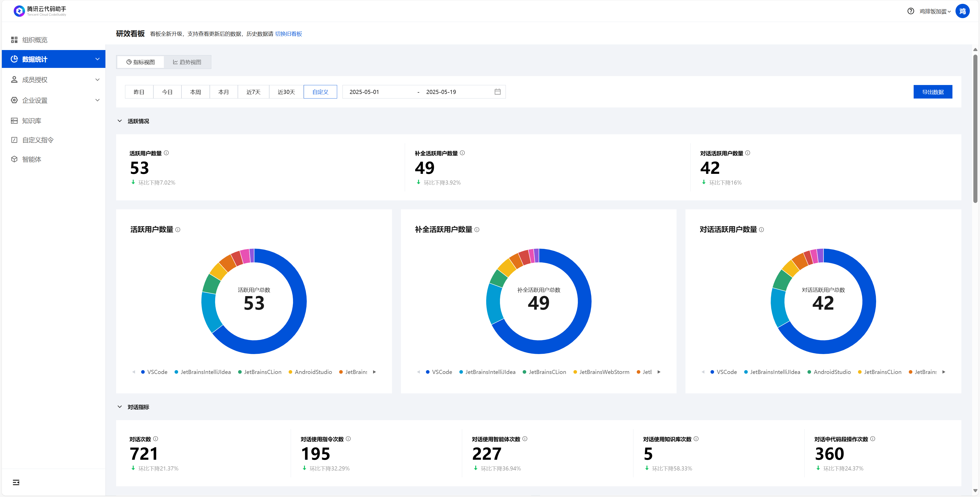Click info icon next to 活跃用户数量 metric

pos(166,153)
